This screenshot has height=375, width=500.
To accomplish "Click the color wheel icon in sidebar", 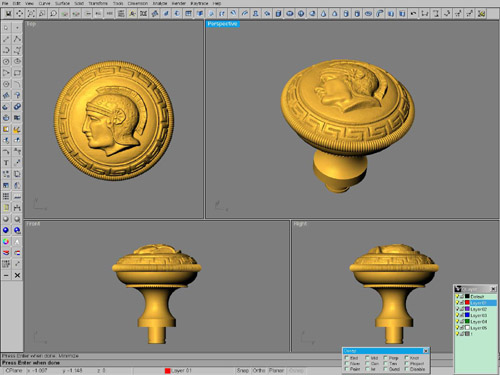I will click(6, 241).
